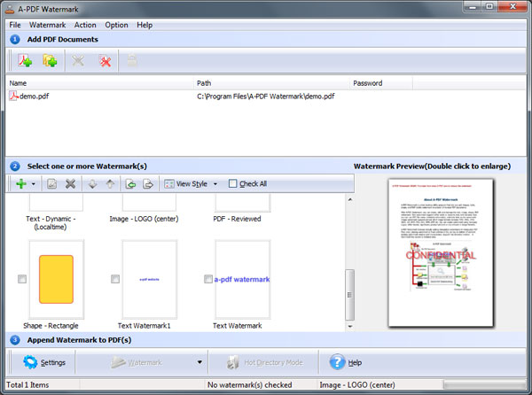The width and height of the screenshot is (532, 395).
Task: Select the yellow Shape - Rectangle thumbnail
Action: point(57,279)
